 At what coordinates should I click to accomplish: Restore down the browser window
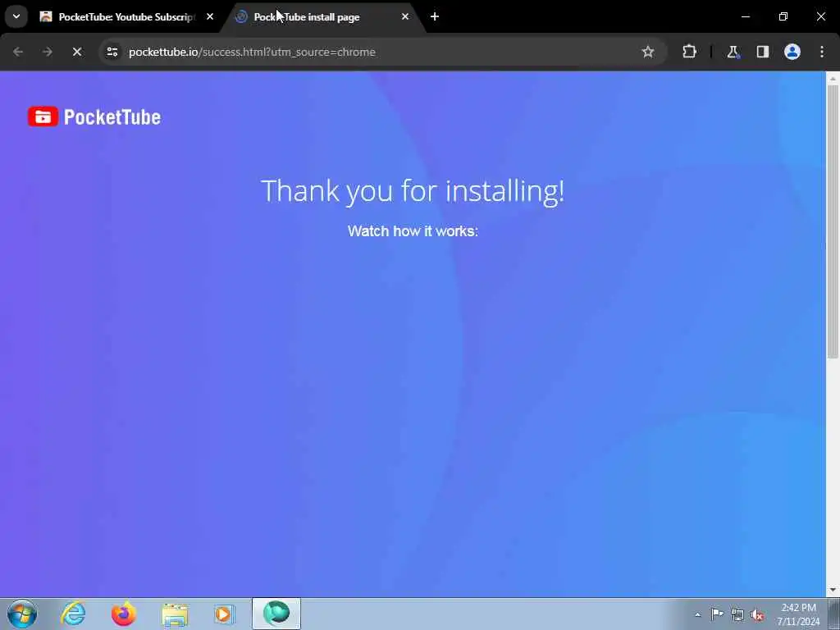click(783, 16)
